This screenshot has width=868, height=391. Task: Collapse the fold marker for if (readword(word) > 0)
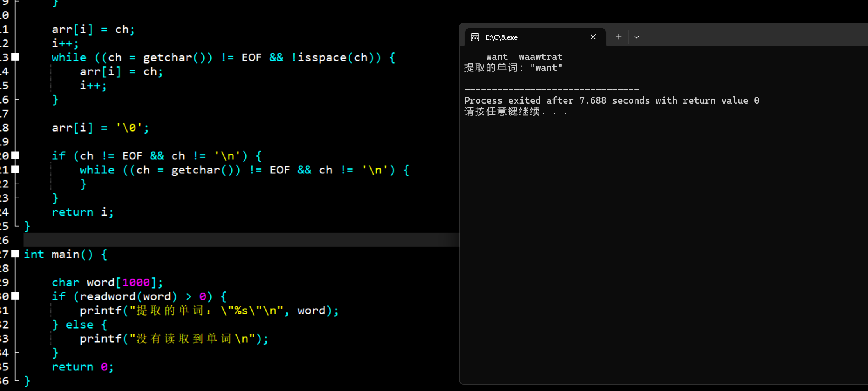(15, 296)
